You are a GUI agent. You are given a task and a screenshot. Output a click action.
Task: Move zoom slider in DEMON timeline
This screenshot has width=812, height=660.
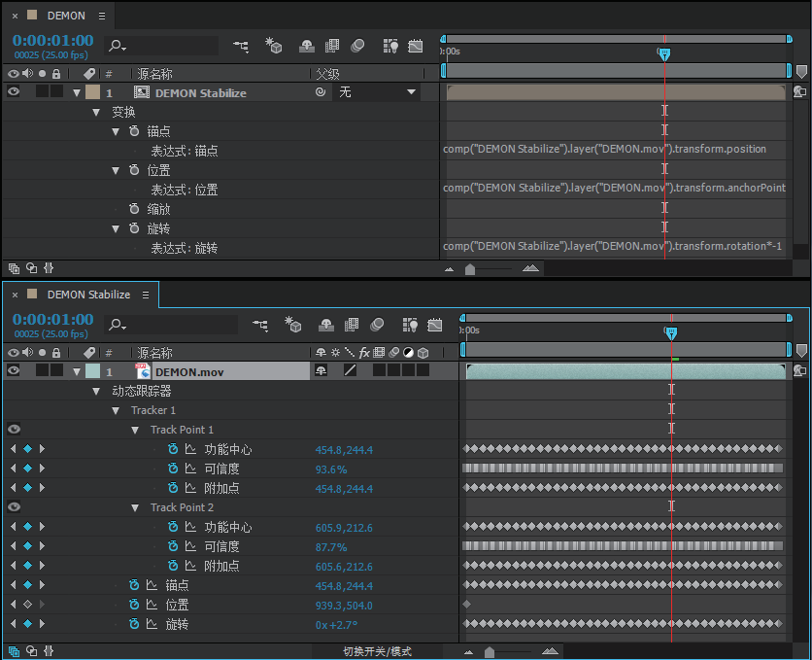470,269
